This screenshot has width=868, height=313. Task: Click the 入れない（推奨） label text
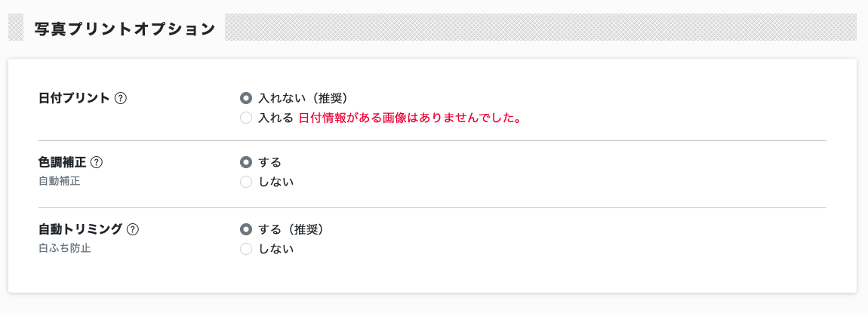[x=303, y=98]
